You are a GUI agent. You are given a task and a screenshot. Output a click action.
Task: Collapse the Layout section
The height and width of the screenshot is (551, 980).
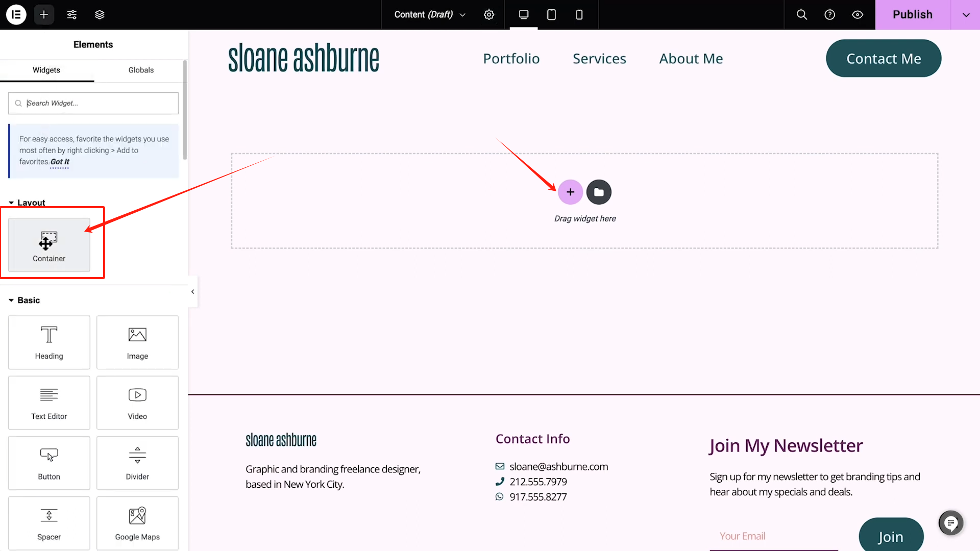(27, 202)
